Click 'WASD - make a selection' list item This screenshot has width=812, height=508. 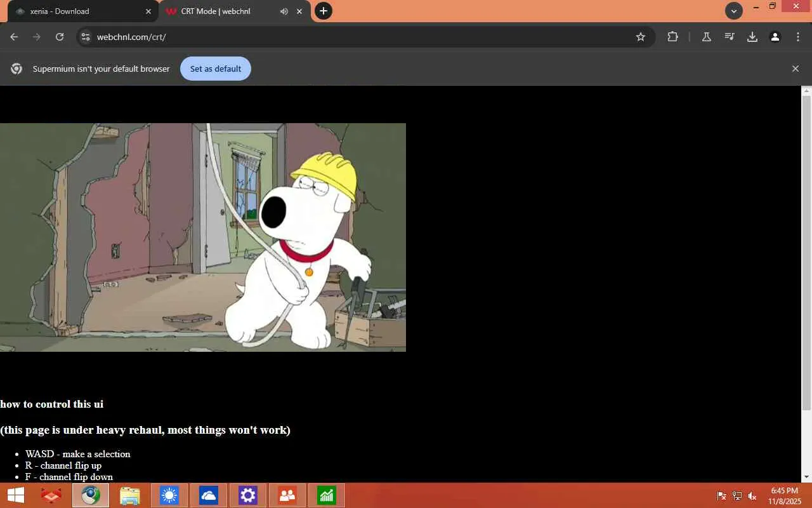coord(78,454)
